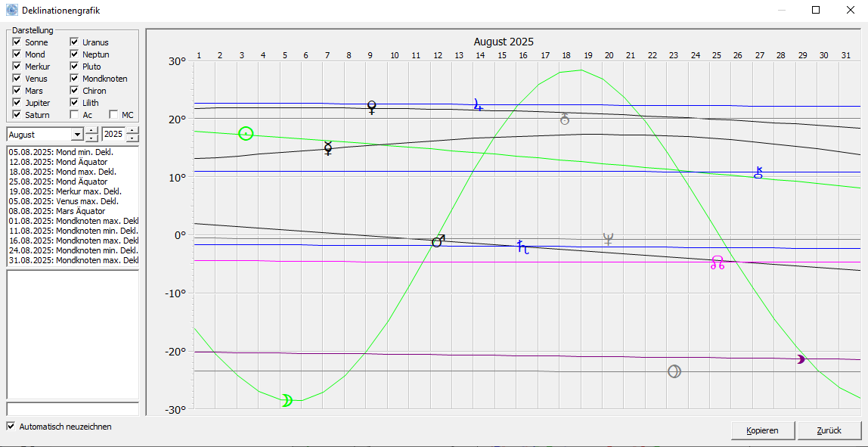The image size is (868, 447).
Task: Click the empty text field below lists
Action: click(x=73, y=408)
